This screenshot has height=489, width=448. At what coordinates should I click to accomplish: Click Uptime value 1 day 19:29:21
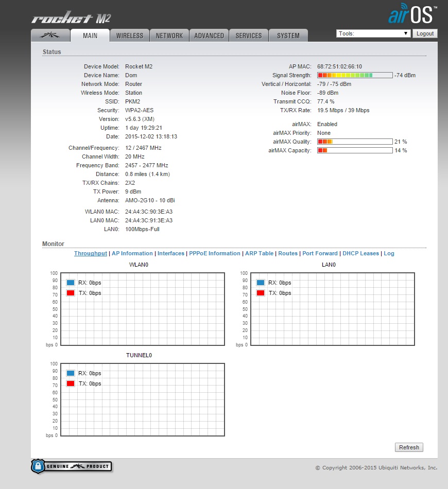point(144,128)
